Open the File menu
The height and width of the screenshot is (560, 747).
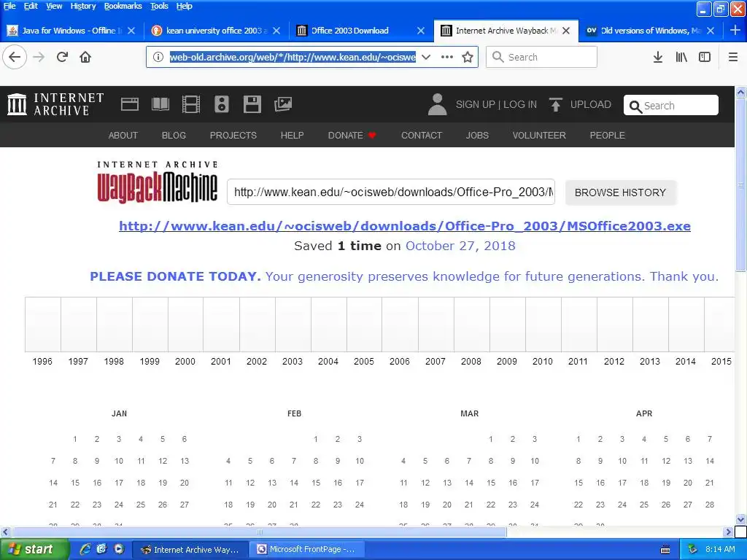pos(9,6)
